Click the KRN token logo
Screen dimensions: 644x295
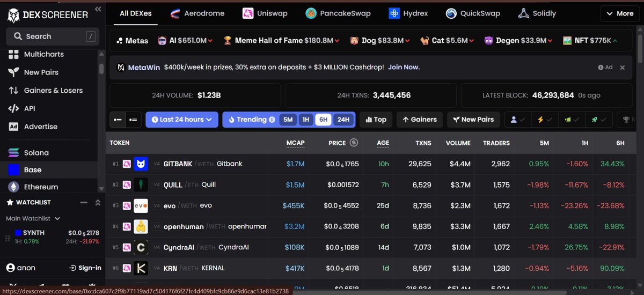point(141,268)
